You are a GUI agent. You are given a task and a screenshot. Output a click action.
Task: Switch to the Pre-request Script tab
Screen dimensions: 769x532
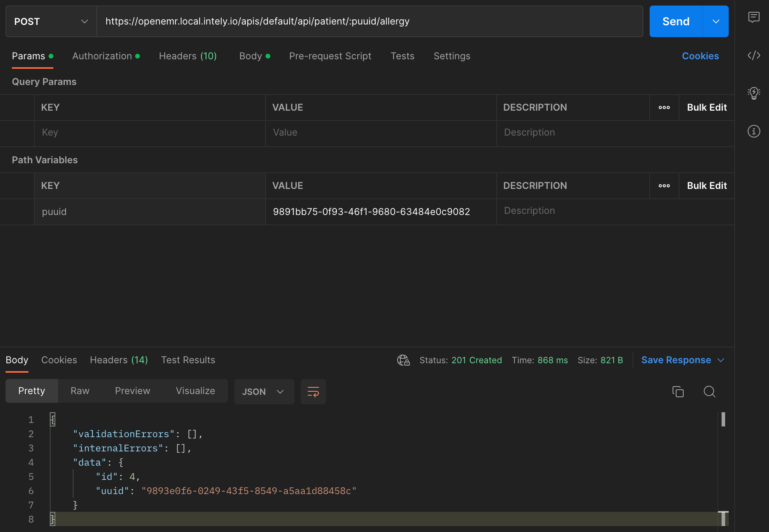330,56
